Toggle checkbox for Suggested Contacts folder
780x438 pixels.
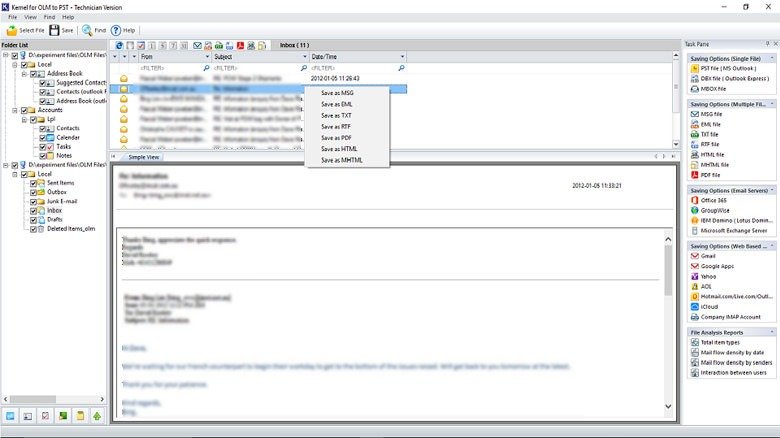[43, 83]
